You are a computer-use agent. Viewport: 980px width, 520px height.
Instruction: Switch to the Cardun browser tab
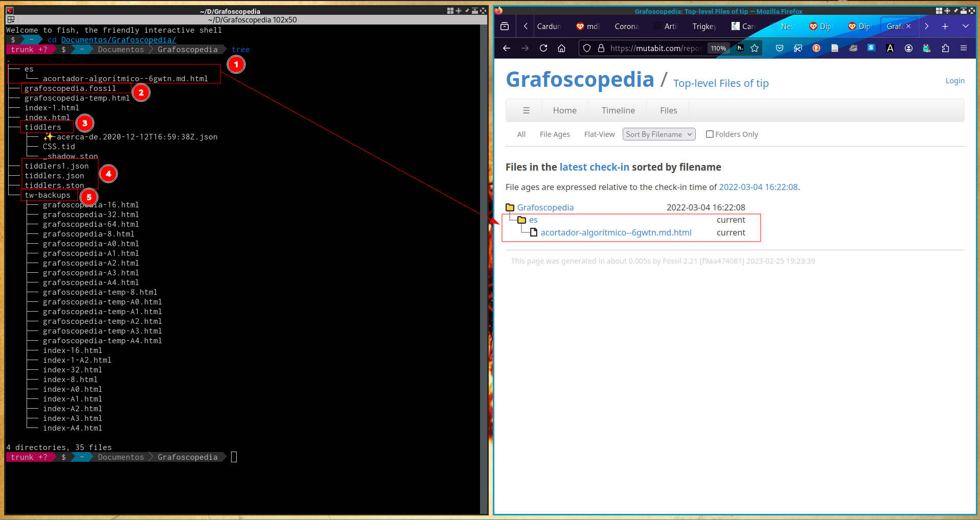tap(549, 27)
